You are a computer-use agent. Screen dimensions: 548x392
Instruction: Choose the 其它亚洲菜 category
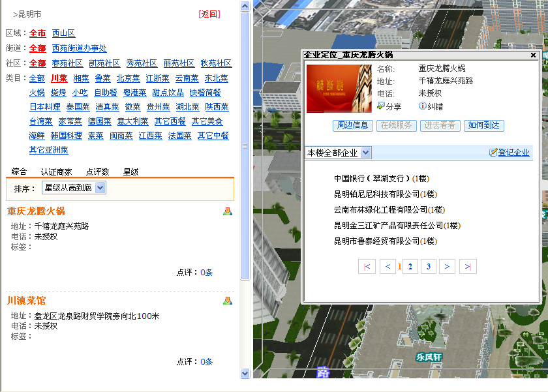pyautogui.click(x=49, y=150)
